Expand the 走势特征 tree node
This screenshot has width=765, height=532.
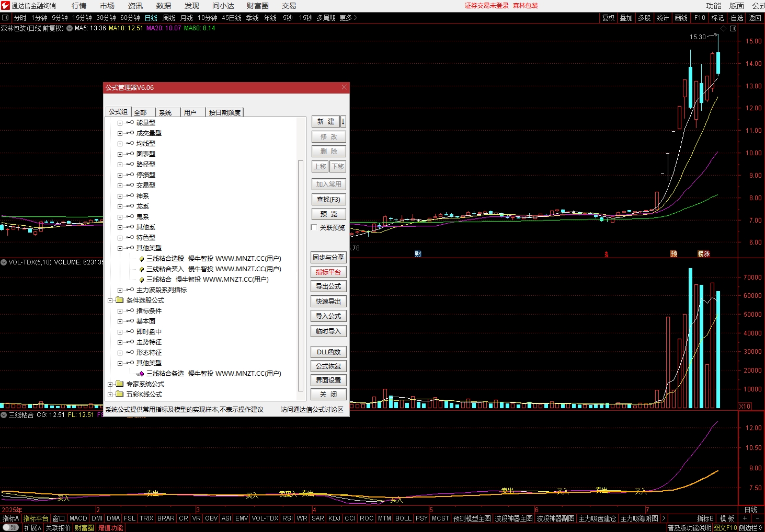click(x=120, y=342)
